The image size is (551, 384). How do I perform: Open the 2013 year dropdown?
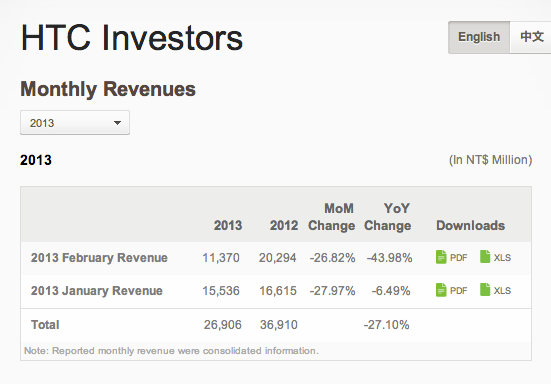coord(75,123)
